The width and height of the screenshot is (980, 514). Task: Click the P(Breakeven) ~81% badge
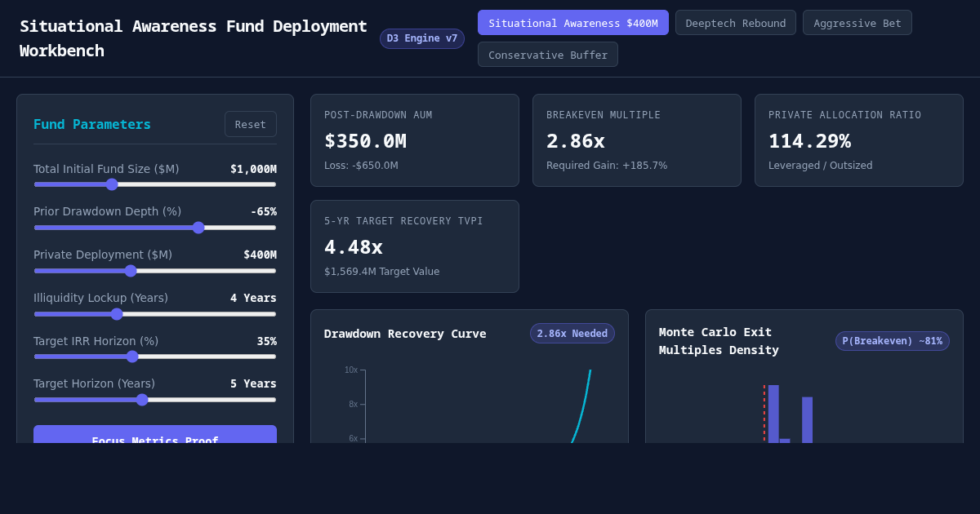[893, 341]
